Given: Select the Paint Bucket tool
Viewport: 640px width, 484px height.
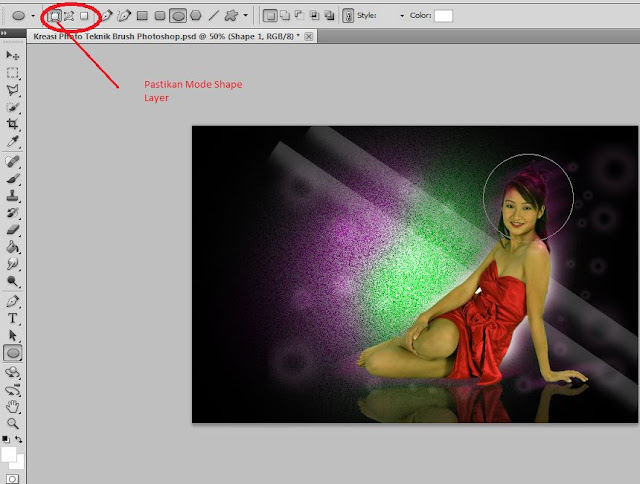Looking at the screenshot, I should 13,247.
